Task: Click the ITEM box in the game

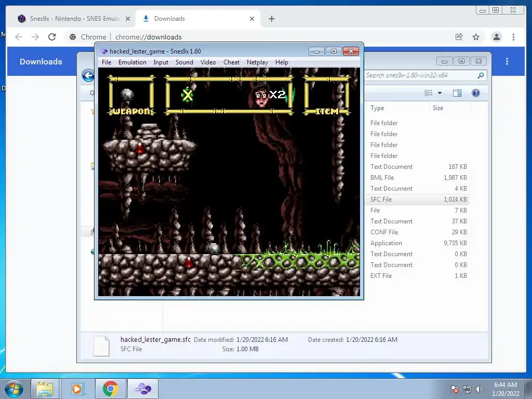Action: click(x=327, y=96)
